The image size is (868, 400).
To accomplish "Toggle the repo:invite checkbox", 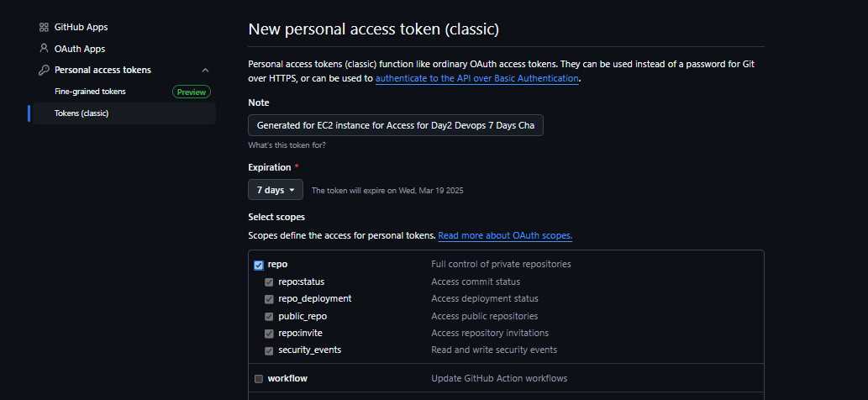I will pos(269,334).
